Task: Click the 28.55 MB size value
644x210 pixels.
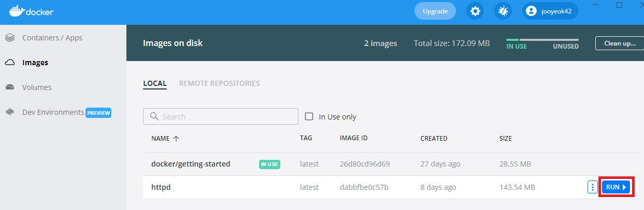Action: pos(515,164)
